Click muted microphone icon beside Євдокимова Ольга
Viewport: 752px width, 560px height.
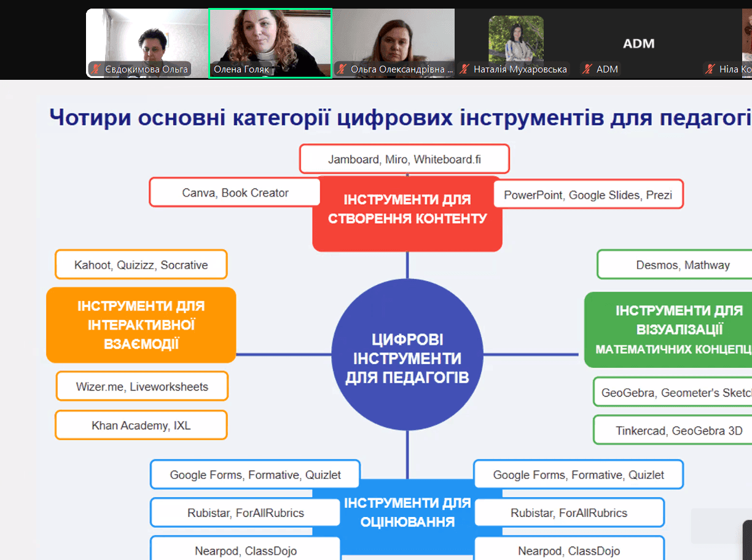pos(96,69)
